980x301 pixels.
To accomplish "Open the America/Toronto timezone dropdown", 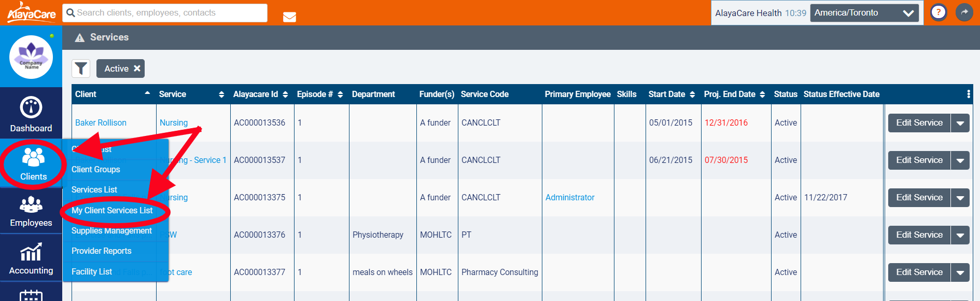I will pyautogui.click(x=864, y=13).
